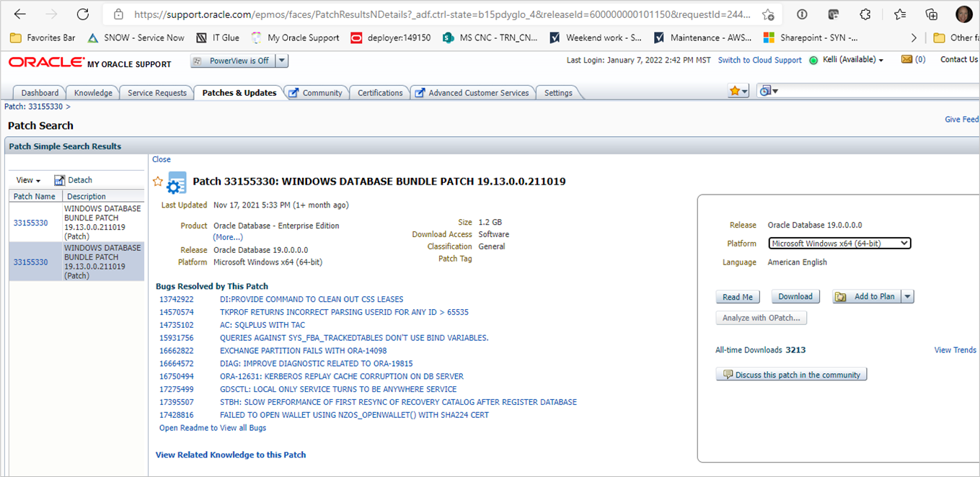The height and width of the screenshot is (477, 980).
Task: Open the Other favorites folder
Action: [955, 37]
